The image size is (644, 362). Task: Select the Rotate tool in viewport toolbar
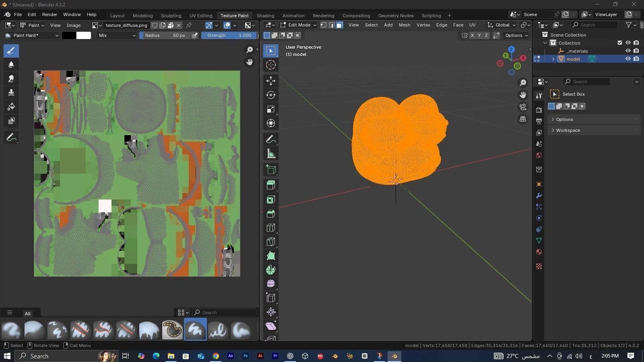(271, 95)
